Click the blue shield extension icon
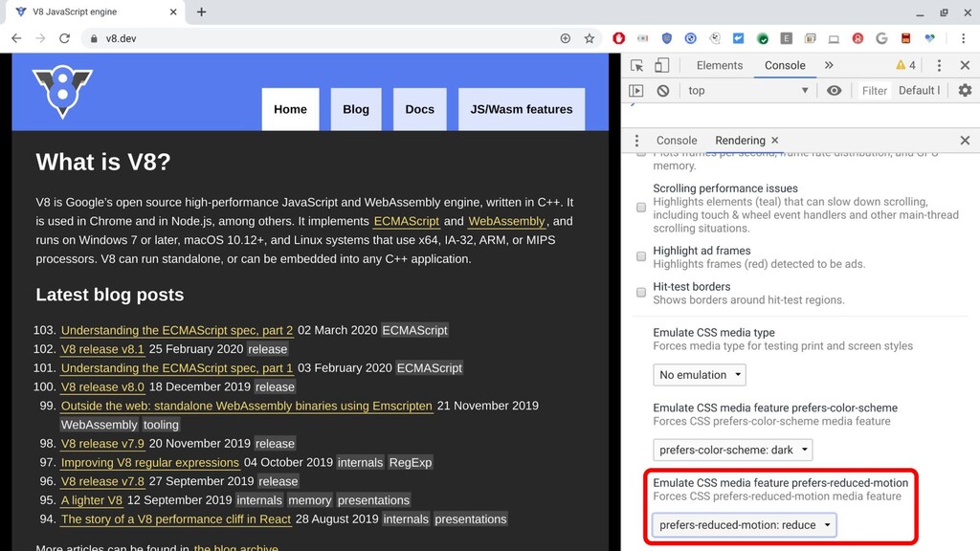The height and width of the screenshot is (551, 980). coord(667,38)
